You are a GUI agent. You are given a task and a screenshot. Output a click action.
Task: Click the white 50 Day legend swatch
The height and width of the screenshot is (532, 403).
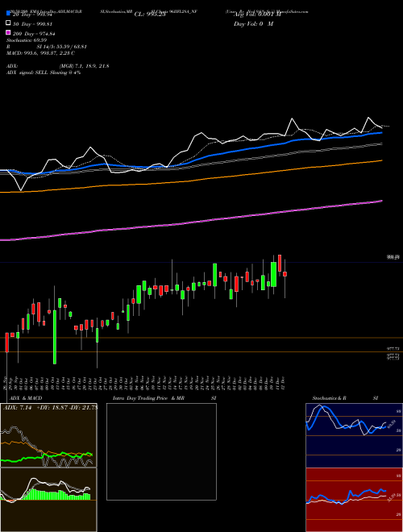(8, 23)
